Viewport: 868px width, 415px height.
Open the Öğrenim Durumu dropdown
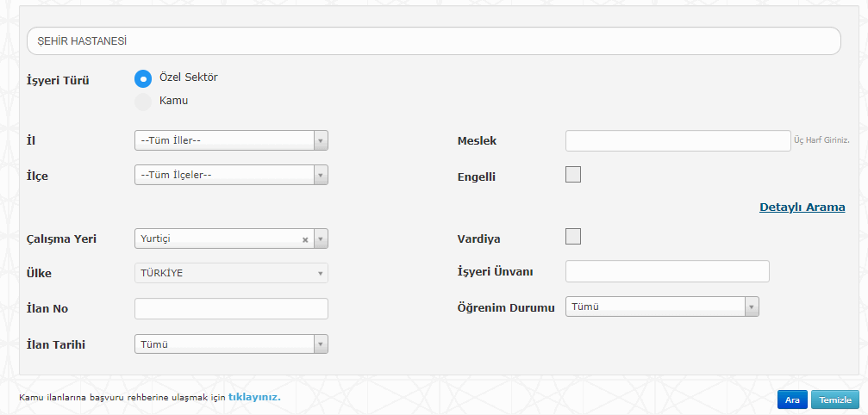point(662,307)
